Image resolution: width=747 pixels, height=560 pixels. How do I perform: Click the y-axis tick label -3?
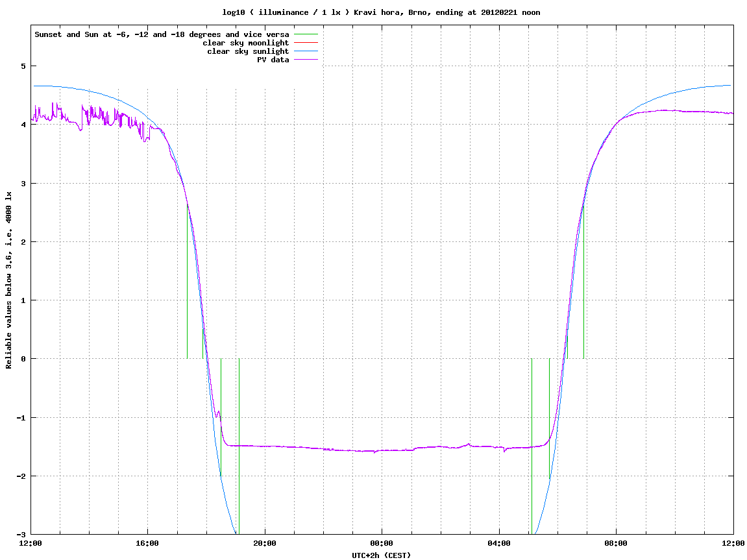click(x=21, y=535)
